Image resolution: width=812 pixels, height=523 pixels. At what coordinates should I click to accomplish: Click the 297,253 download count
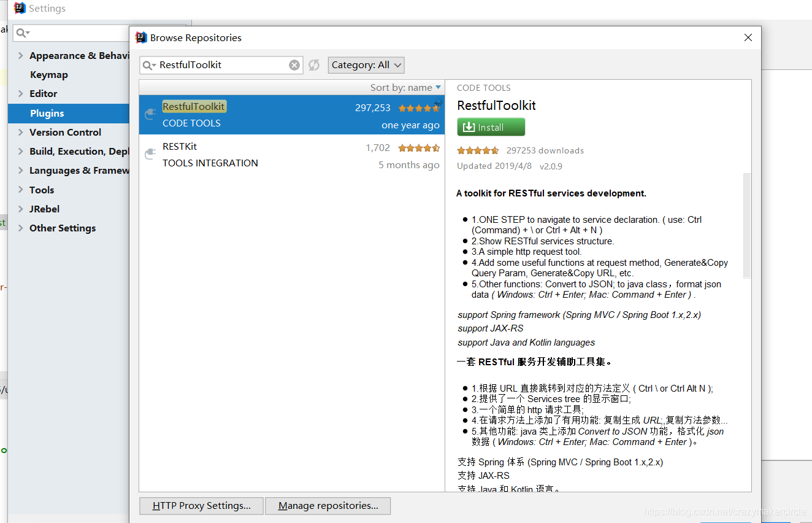[373, 108]
